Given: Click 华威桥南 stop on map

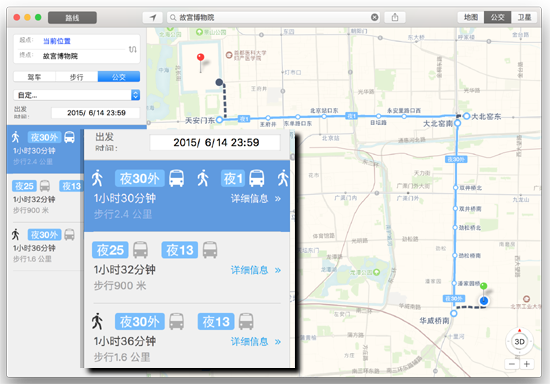Looking at the screenshot, I should click(454, 314).
